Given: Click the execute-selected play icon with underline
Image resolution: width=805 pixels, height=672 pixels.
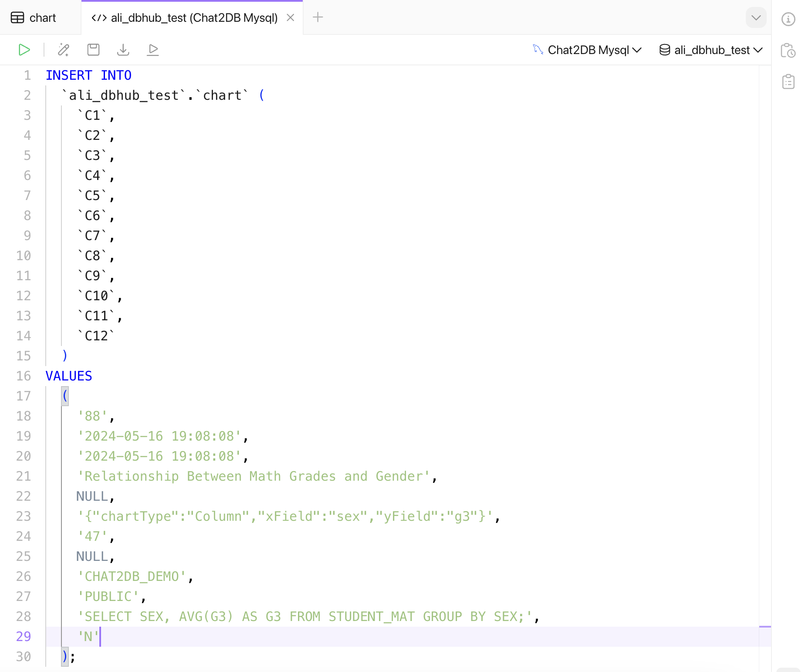Looking at the screenshot, I should click(x=153, y=50).
